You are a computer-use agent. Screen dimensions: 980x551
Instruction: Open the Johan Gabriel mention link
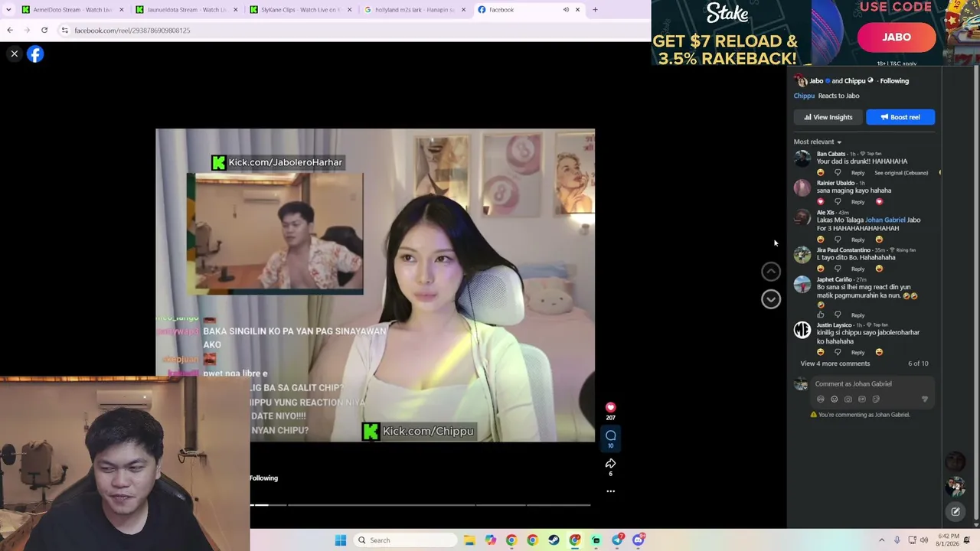pos(885,220)
